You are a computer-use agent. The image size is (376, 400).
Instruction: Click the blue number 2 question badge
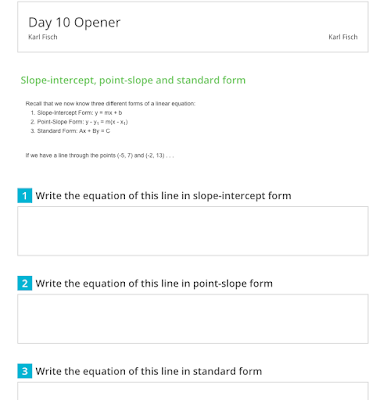click(25, 283)
